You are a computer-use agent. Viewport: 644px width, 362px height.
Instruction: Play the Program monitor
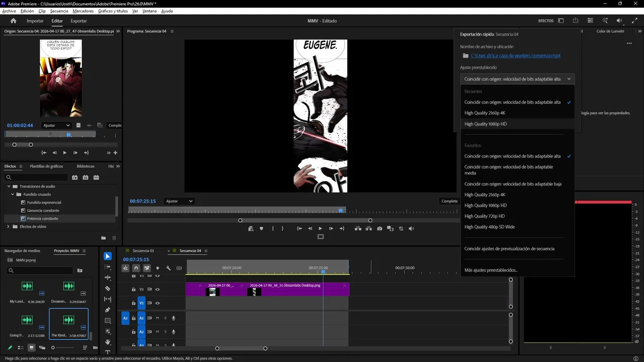[x=320, y=229]
